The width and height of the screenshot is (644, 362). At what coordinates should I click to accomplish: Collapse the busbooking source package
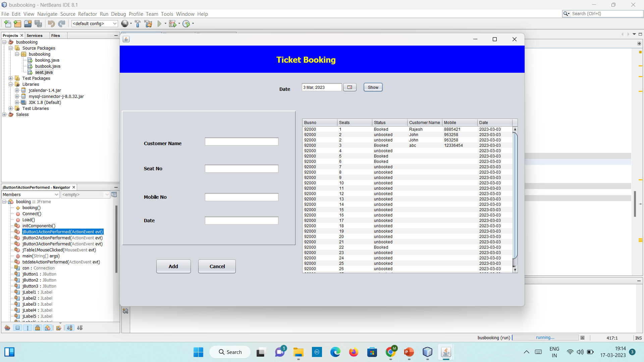(17, 54)
